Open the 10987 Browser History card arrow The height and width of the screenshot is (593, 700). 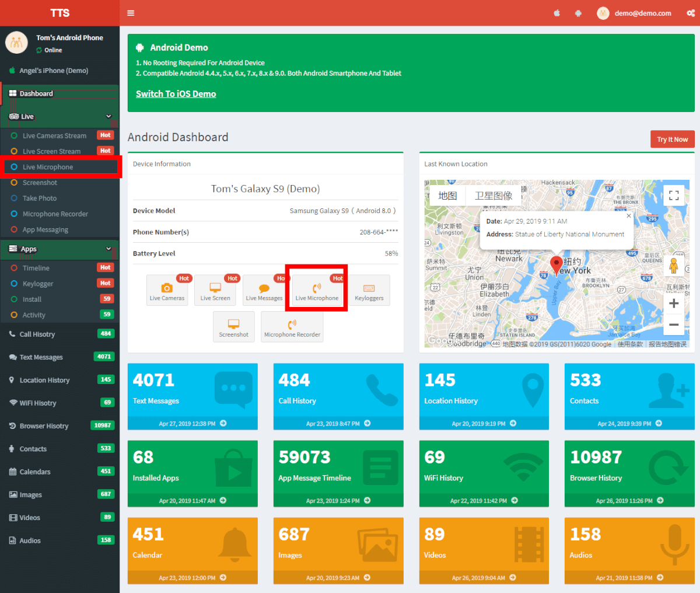pos(660,501)
